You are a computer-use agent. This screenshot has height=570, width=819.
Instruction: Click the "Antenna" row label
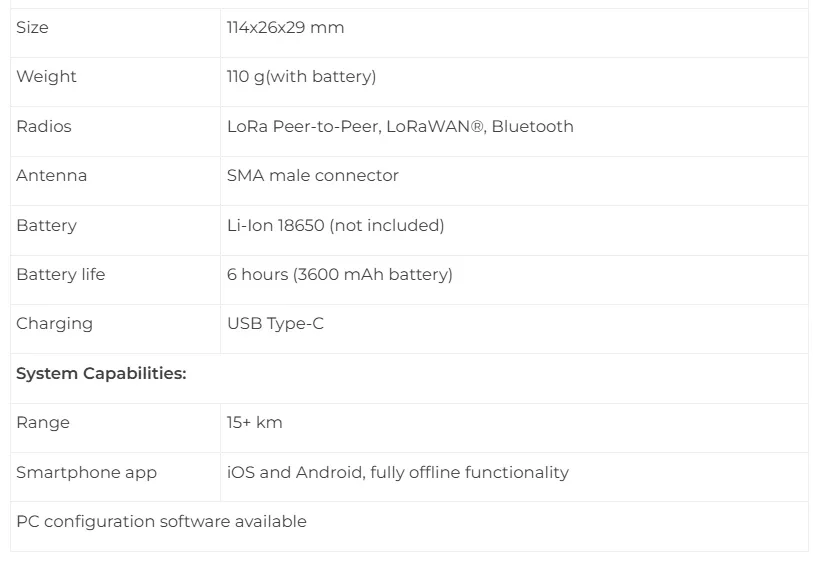(x=51, y=176)
